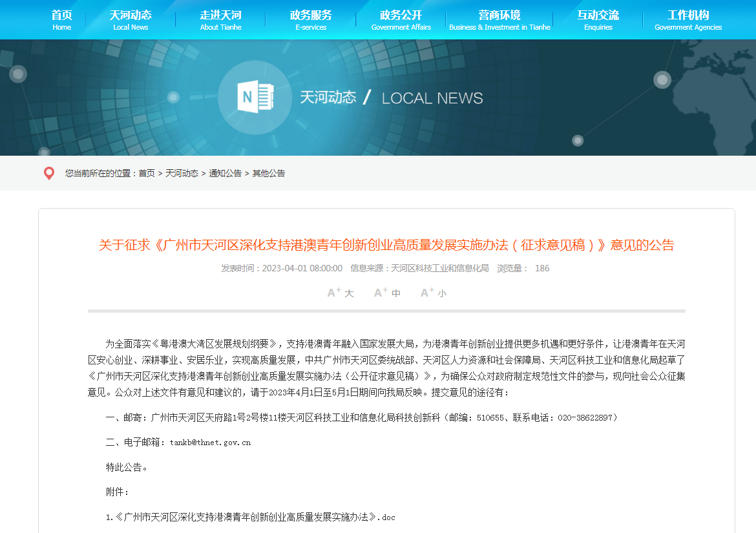Image resolution: width=756 pixels, height=533 pixels.
Task: Open 营商环境 Business & Investment menu
Action: (499, 20)
